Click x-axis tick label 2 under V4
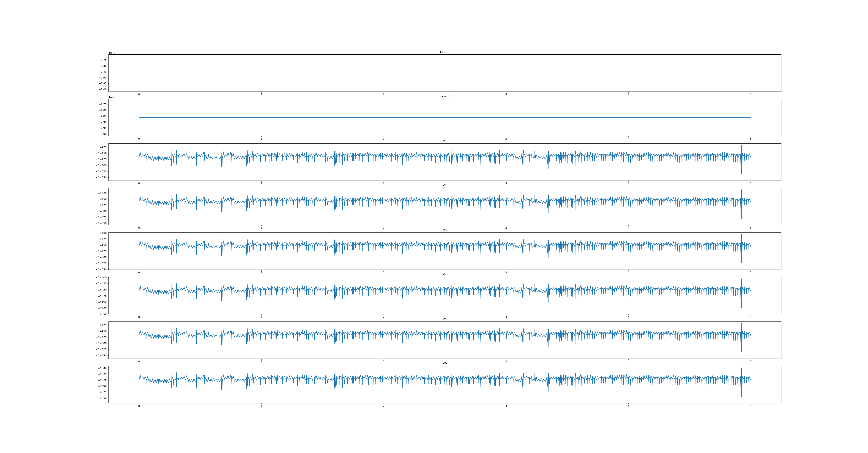 click(384, 317)
